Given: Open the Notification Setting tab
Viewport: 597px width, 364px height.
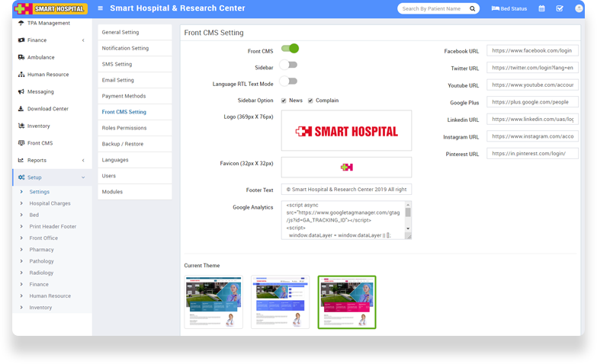Looking at the screenshot, I should coord(125,48).
